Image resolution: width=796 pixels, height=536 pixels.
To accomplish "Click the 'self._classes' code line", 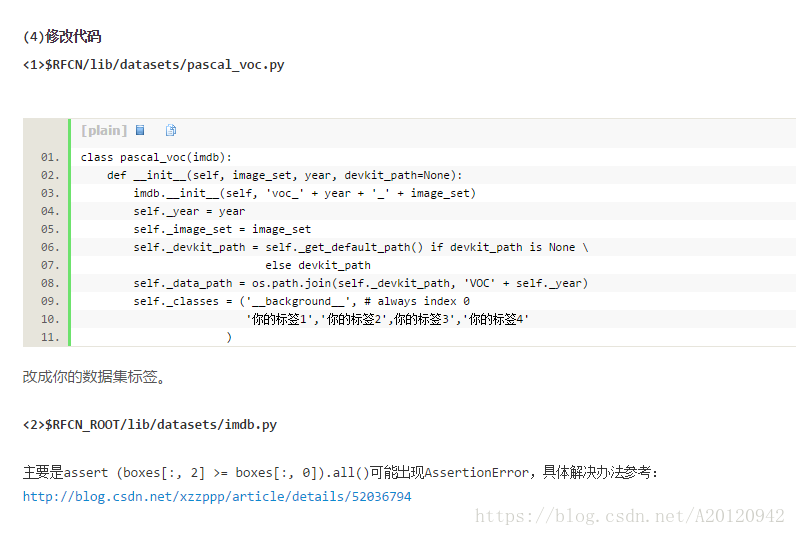I will [x=302, y=302].
